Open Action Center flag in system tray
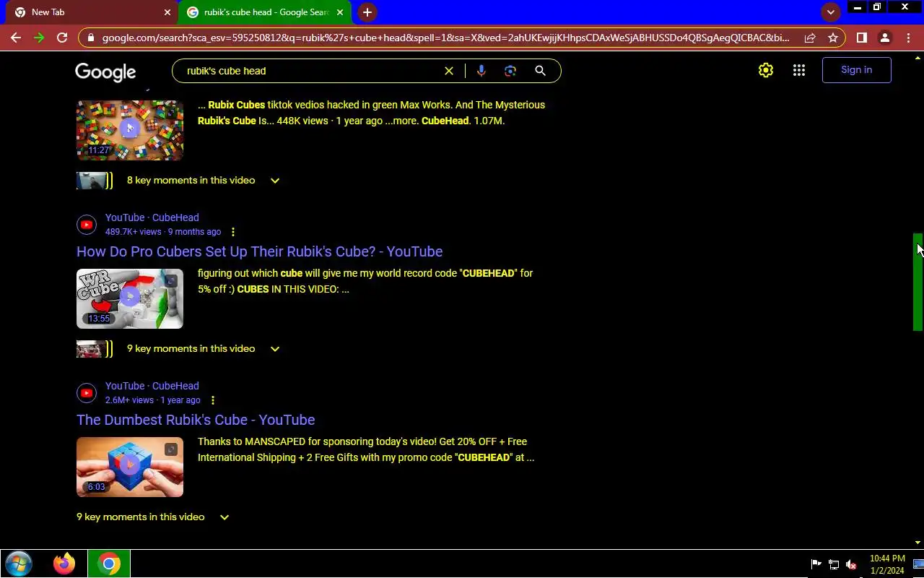 pos(816,564)
